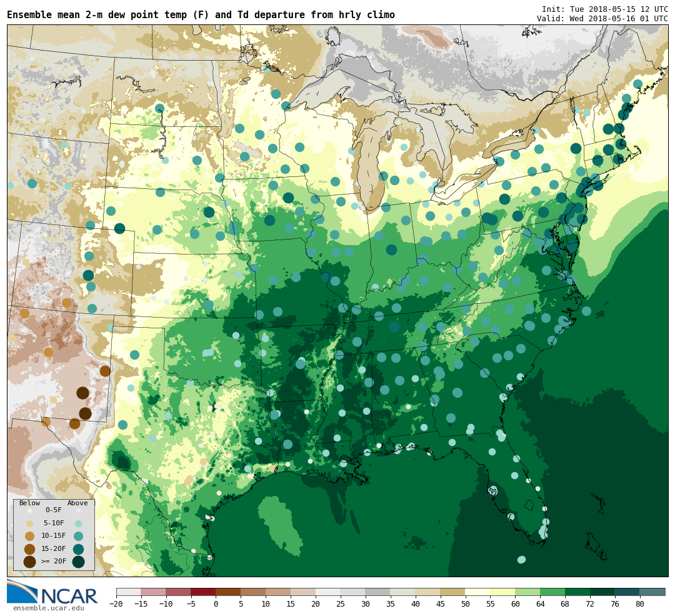The height and width of the screenshot is (616, 675).
Task: Select the Below 0-5F legend circle
Action: [x=30, y=510]
